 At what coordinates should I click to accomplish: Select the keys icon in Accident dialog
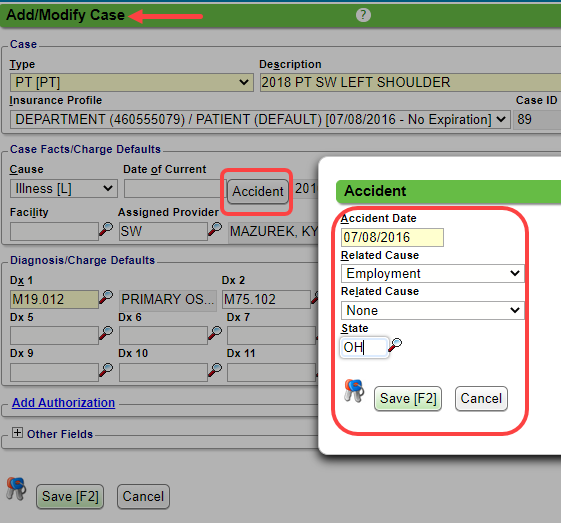[354, 391]
